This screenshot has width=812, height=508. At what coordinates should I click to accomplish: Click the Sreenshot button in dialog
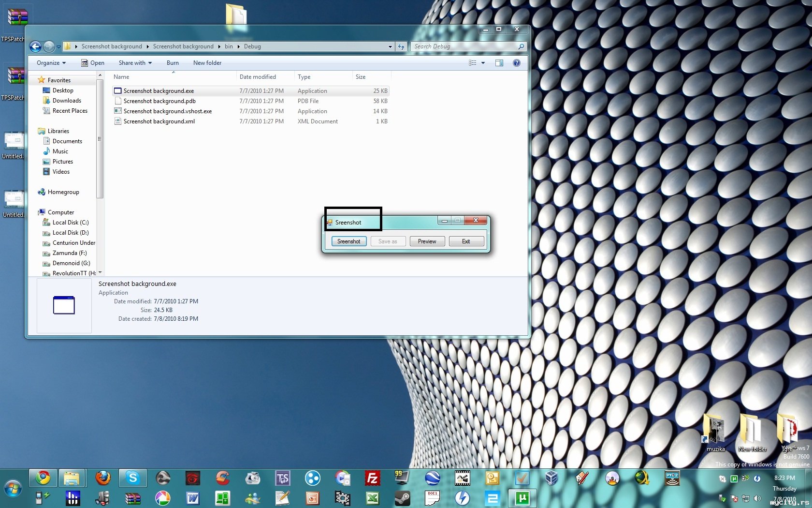(x=349, y=241)
